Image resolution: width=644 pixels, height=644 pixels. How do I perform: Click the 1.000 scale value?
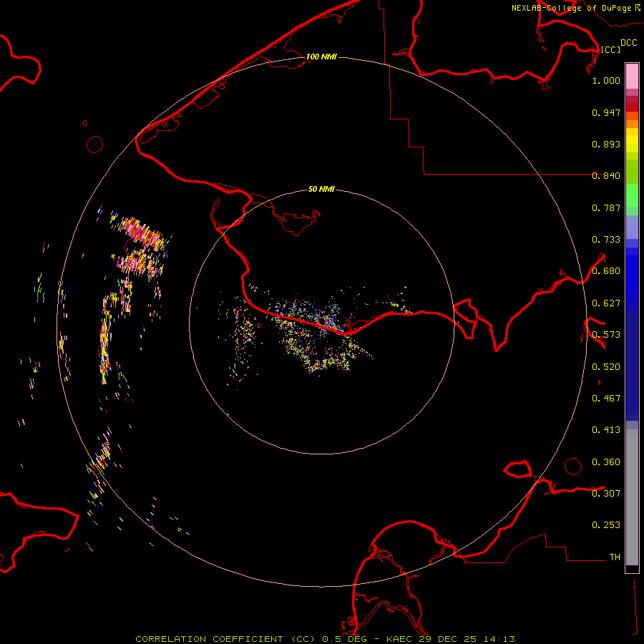tap(606, 80)
